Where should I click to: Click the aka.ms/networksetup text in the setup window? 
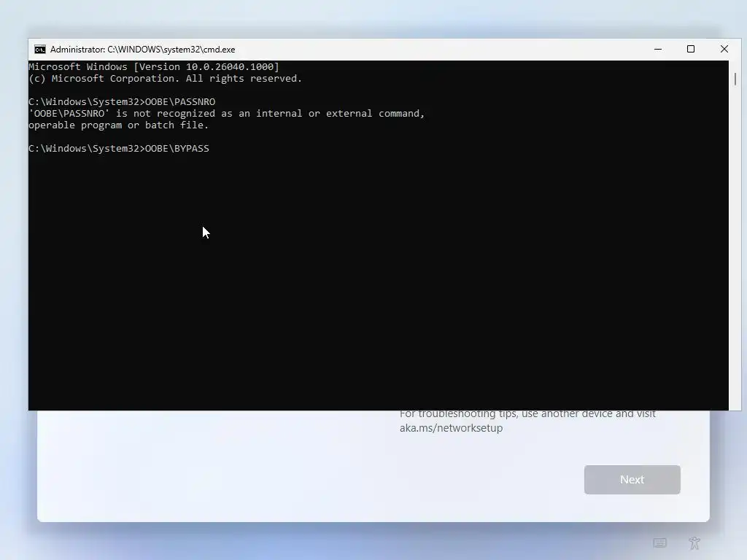pyautogui.click(x=451, y=428)
